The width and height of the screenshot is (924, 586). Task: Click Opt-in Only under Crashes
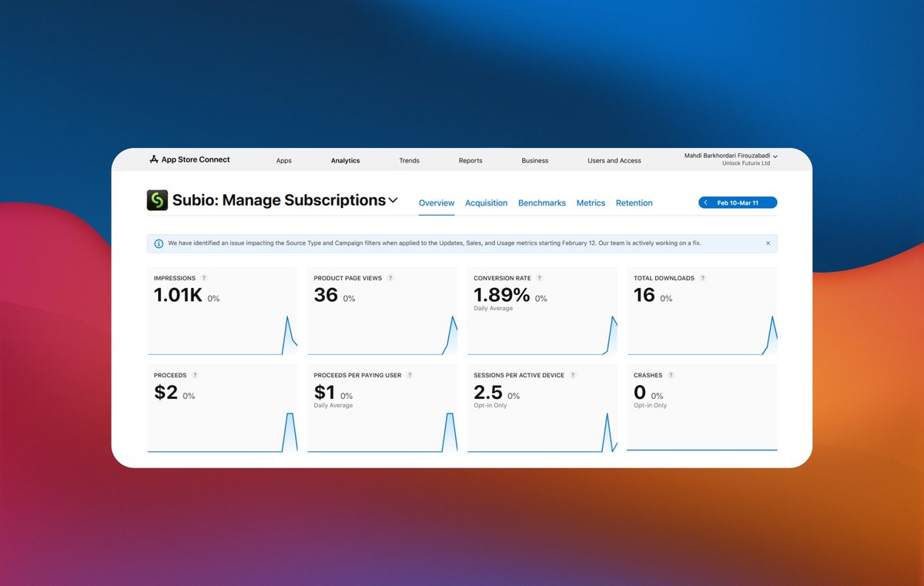tap(650, 405)
